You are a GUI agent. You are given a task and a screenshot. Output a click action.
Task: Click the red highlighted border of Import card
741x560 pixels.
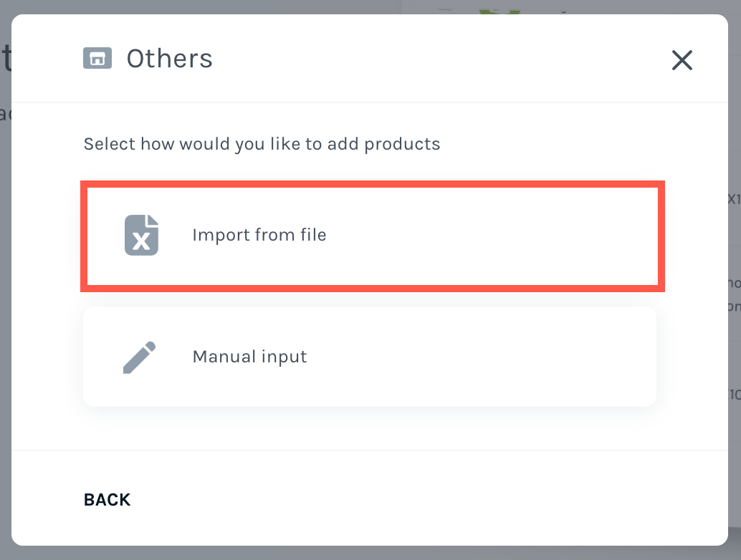click(x=373, y=184)
